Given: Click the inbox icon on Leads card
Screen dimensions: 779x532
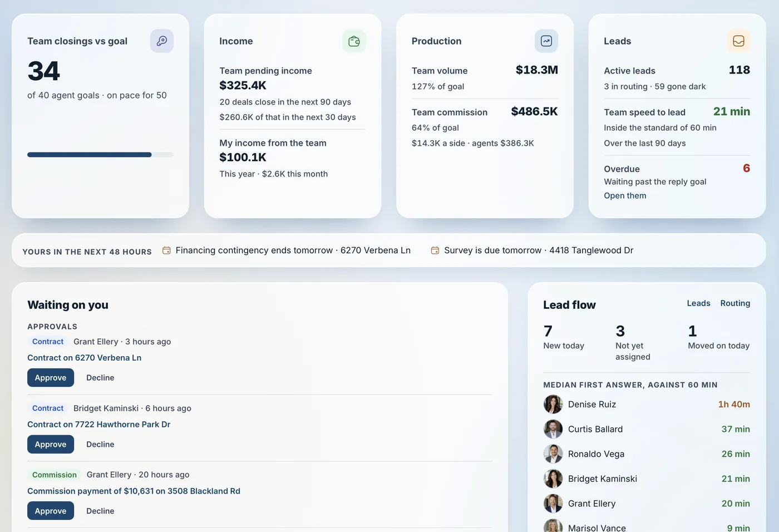Looking at the screenshot, I should [x=738, y=41].
